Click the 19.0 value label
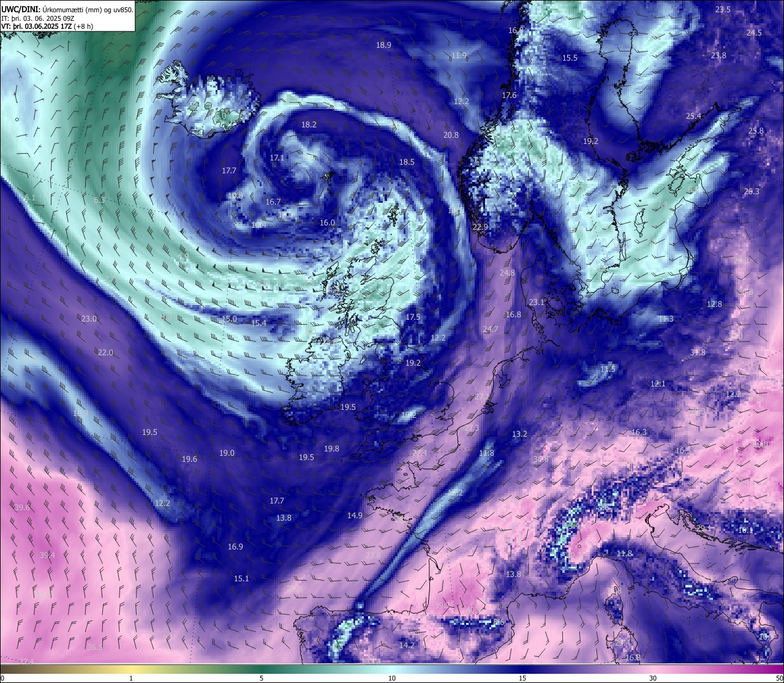 point(227,453)
